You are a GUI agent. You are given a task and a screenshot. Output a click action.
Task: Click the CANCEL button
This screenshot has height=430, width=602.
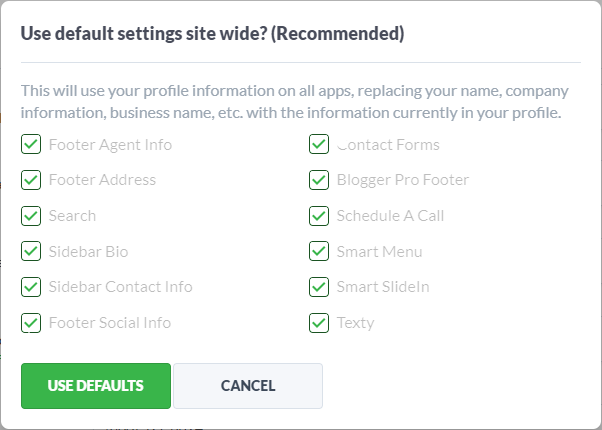point(248,386)
